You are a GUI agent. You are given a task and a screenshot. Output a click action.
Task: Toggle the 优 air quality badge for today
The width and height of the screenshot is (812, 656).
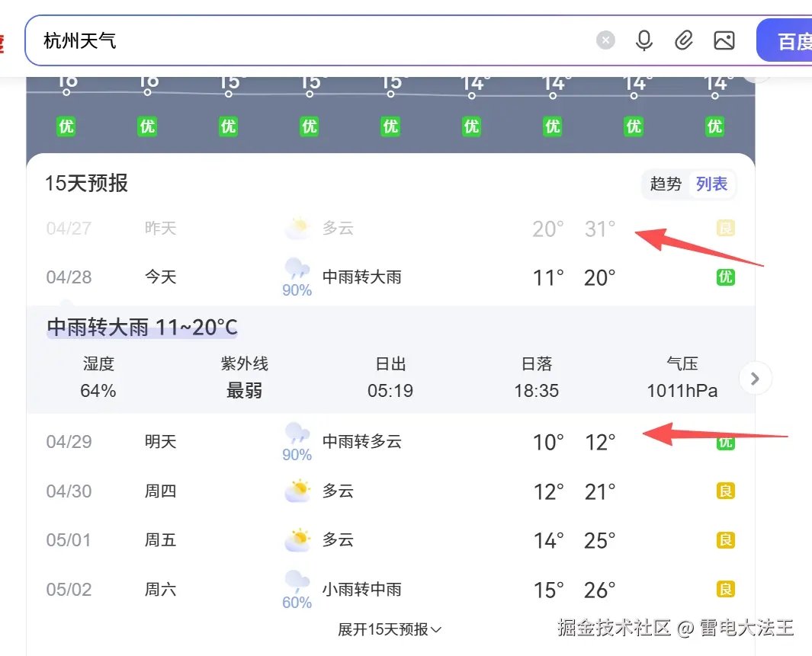click(x=725, y=277)
